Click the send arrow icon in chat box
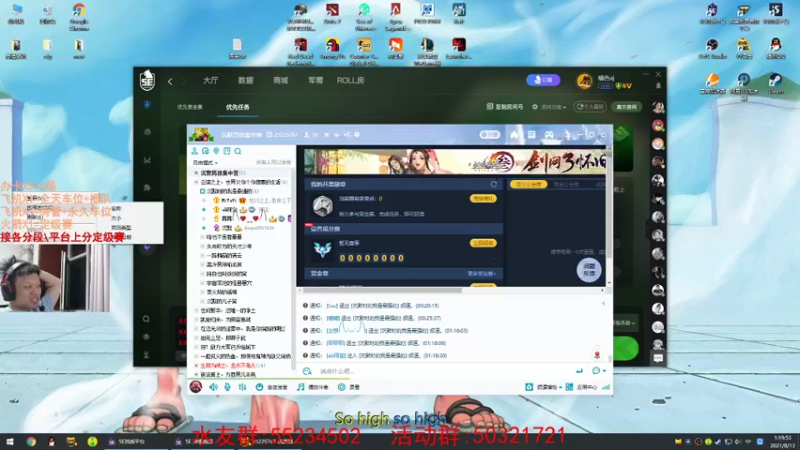 tap(579, 371)
